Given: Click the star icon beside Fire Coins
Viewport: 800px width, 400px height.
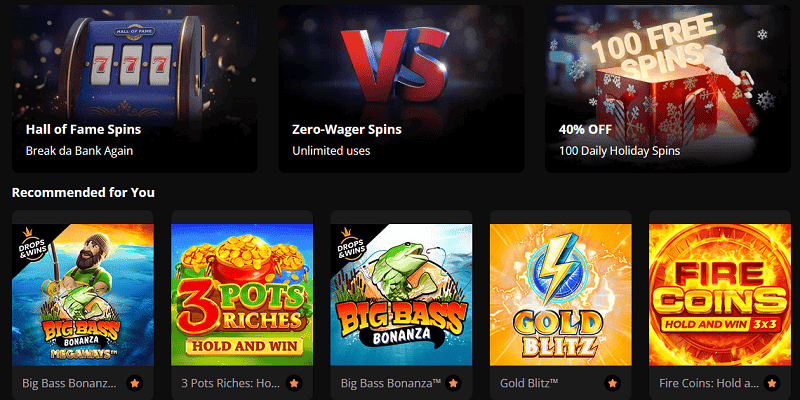Looking at the screenshot, I should 772,383.
